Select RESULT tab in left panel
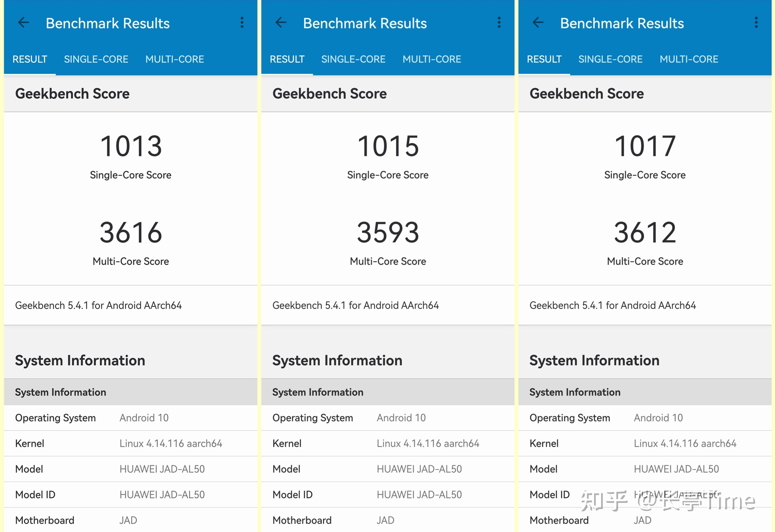The image size is (775, 532). point(30,59)
